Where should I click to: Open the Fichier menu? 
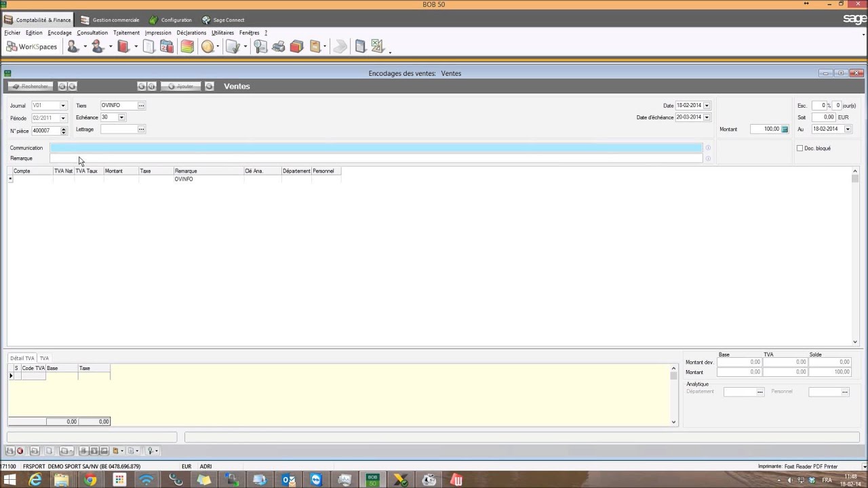click(12, 33)
